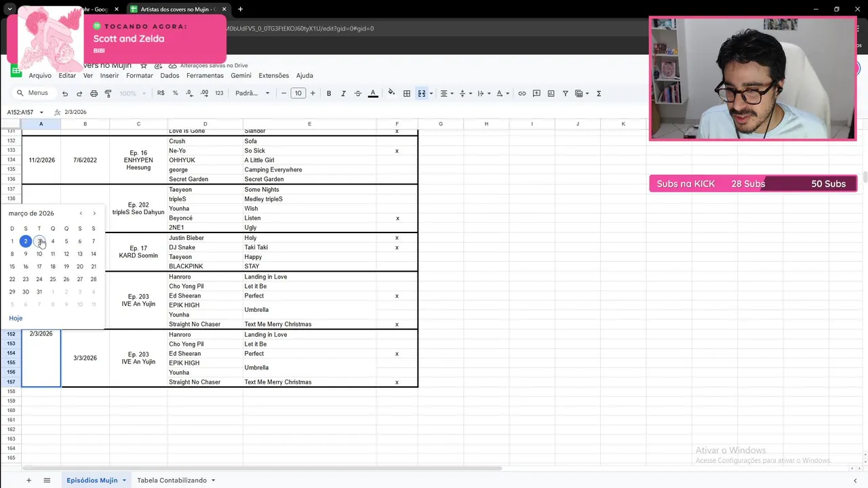The width and height of the screenshot is (868, 488).
Task: Select the Paint format roller
Action: click(x=108, y=94)
